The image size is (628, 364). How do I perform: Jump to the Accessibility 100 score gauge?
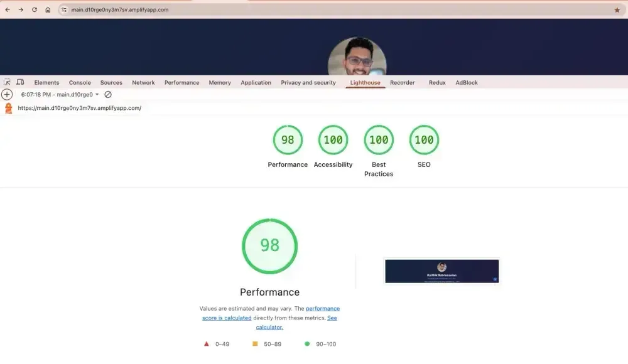[x=333, y=140]
